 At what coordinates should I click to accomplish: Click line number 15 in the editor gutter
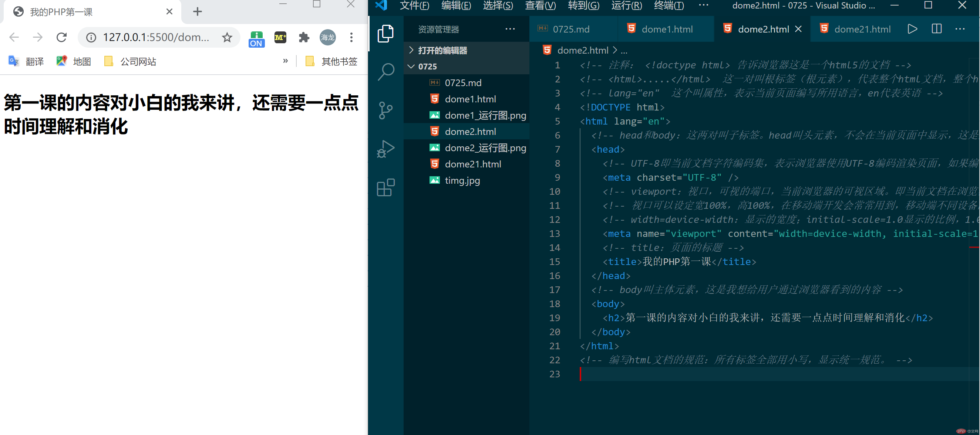(555, 262)
